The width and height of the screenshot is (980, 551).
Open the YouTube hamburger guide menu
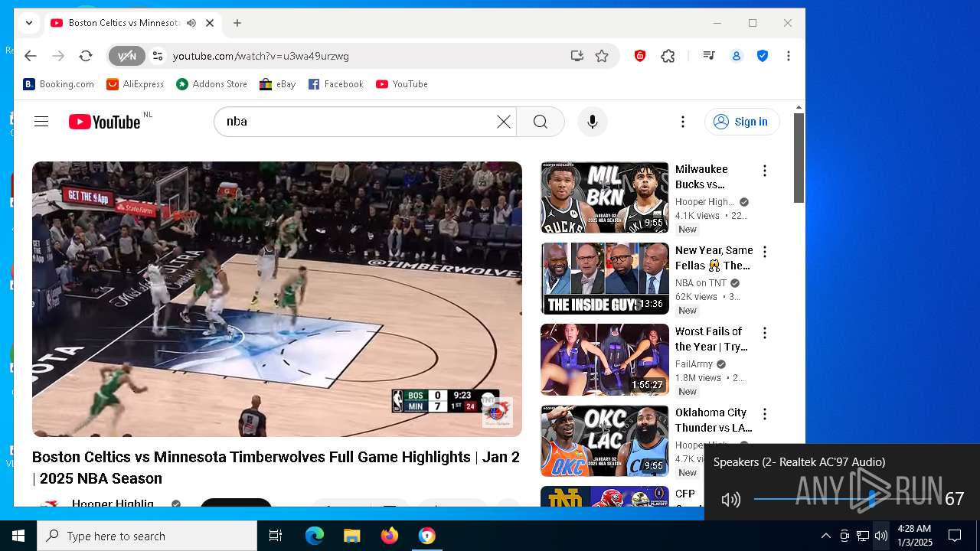[x=41, y=122]
